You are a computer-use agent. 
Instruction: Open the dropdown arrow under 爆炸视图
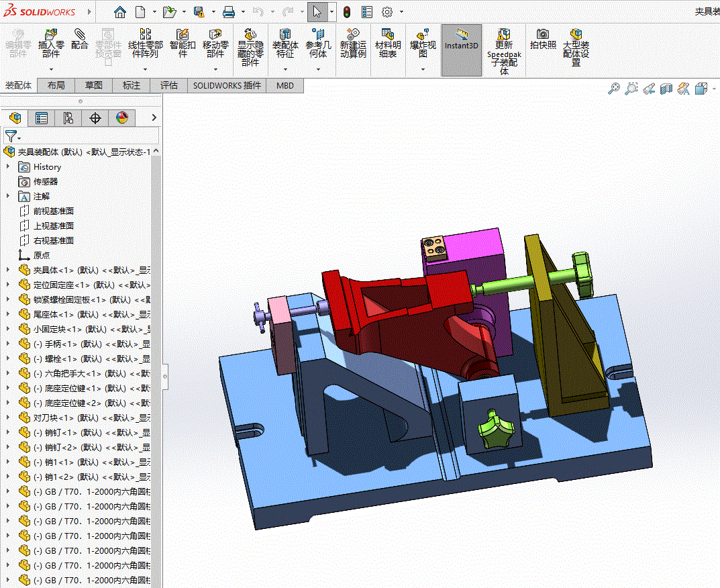click(x=423, y=69)
